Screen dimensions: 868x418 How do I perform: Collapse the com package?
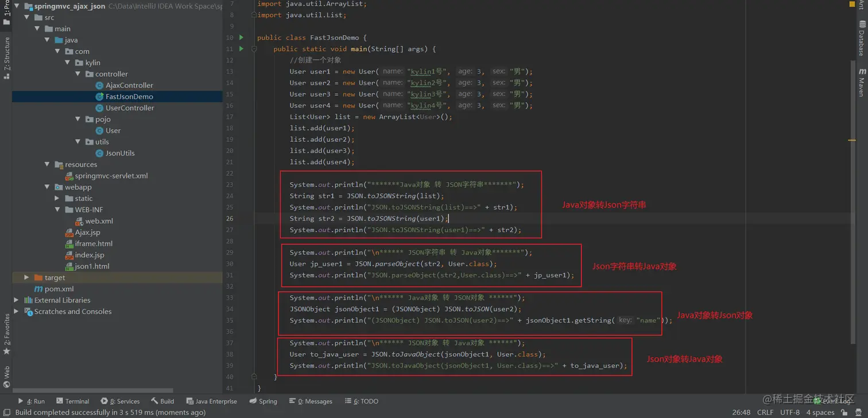57,51
